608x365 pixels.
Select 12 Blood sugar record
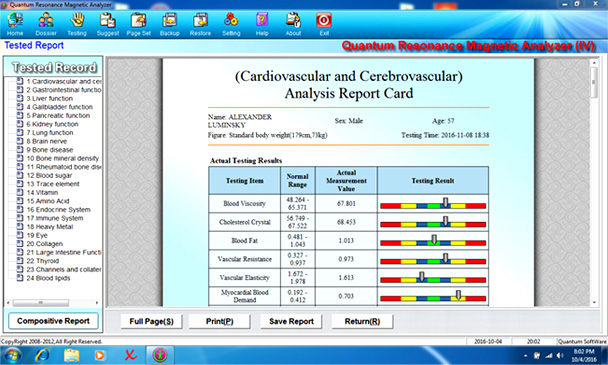(x=45, y=175)
